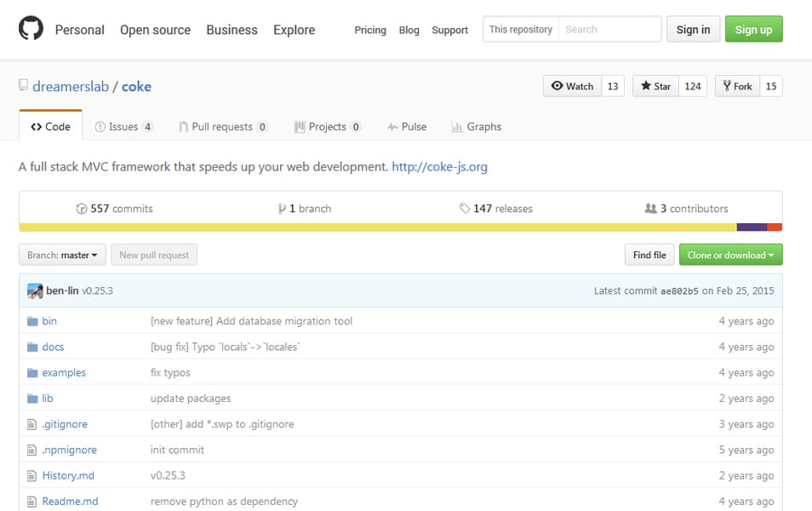This screenshot has width=812, height=511.
Task: Click the stargazers count 124
Action: click(x=693, y=86)
